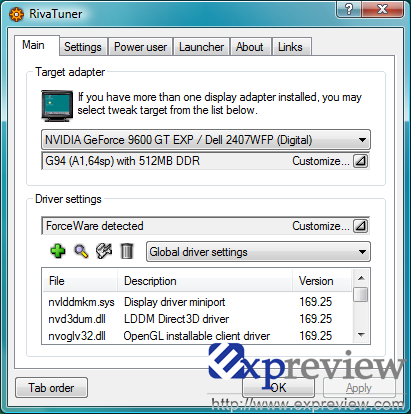This screenshot has width=411, height=414.
Task: Click the Tab order button
Action: 51,388
